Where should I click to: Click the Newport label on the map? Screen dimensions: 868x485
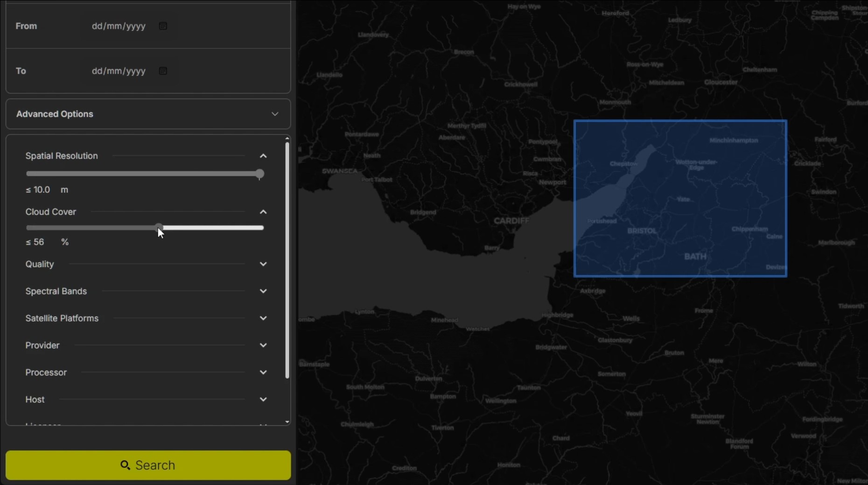pos(553,182)
